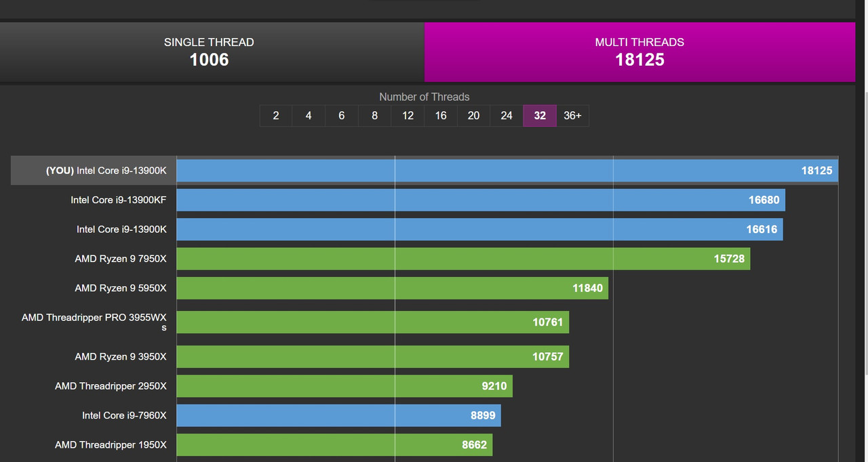This screenshot has height=462, width=868.
Task: Click the AMD Threadripper 1950X label
Action: tap(111, 445)
